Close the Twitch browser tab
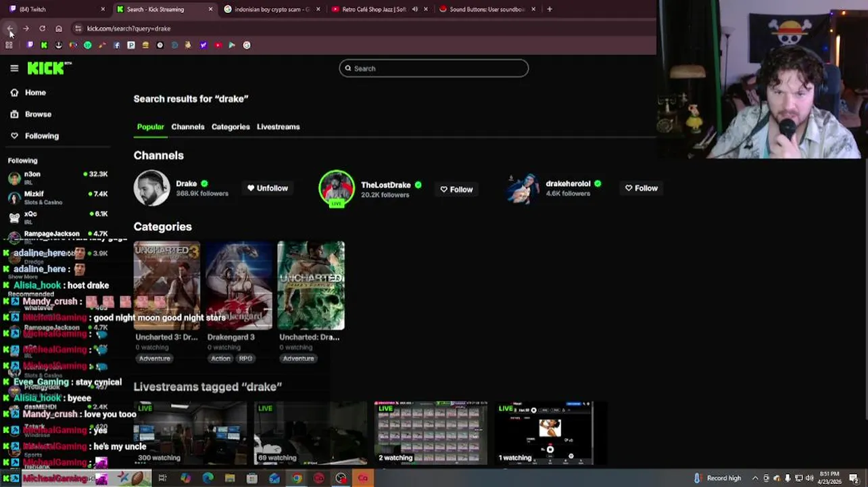 (x=103, y=9)
